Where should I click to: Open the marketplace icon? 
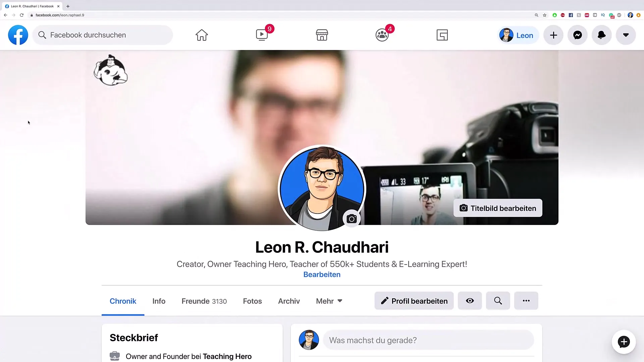coord(322,35)
